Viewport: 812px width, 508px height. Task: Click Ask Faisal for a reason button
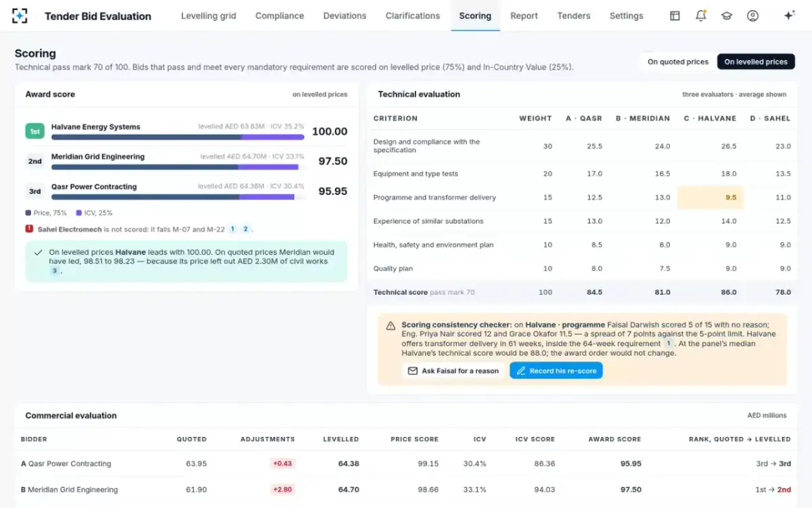coord(453,371)
